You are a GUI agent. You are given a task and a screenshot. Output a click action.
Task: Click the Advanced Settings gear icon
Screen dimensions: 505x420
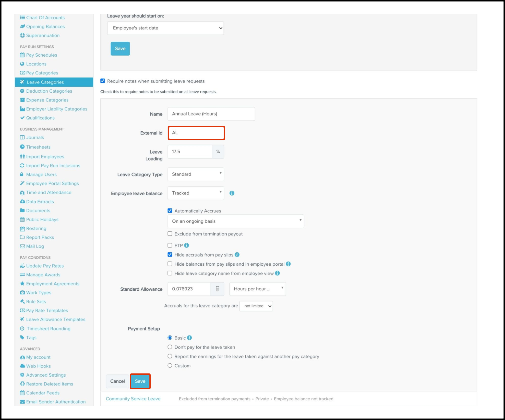click(x=22, y=375)
